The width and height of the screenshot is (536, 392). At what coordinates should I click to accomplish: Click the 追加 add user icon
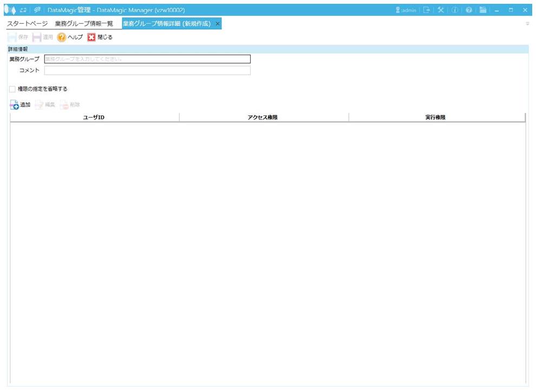[x=15, y=105]
